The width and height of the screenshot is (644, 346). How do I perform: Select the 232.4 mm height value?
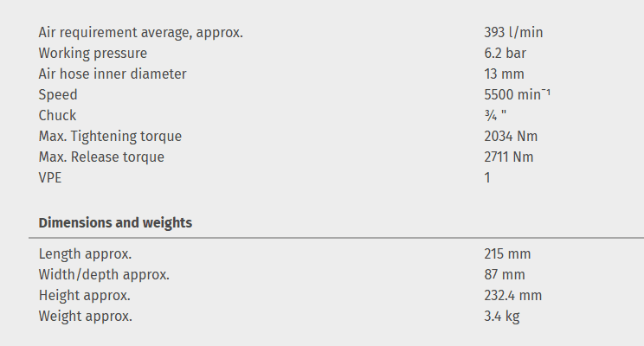pyautogui.click(x=512, y=296)
